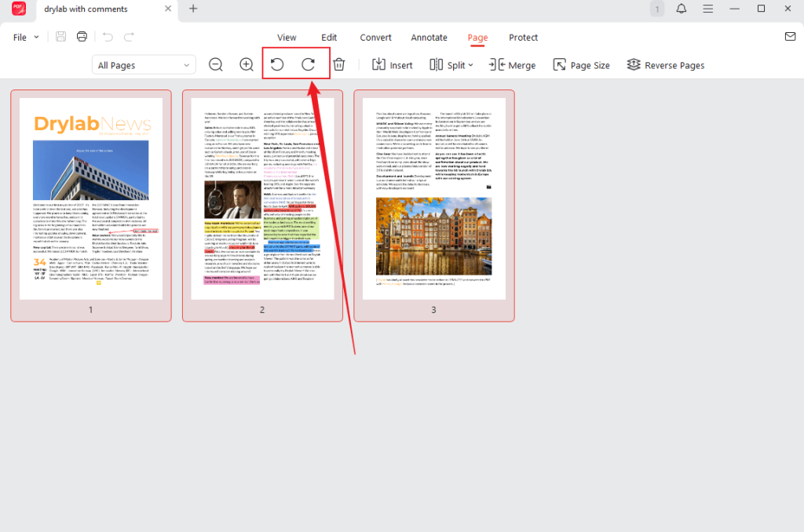Rotate pages left with the counterclockwise icon

276,64
